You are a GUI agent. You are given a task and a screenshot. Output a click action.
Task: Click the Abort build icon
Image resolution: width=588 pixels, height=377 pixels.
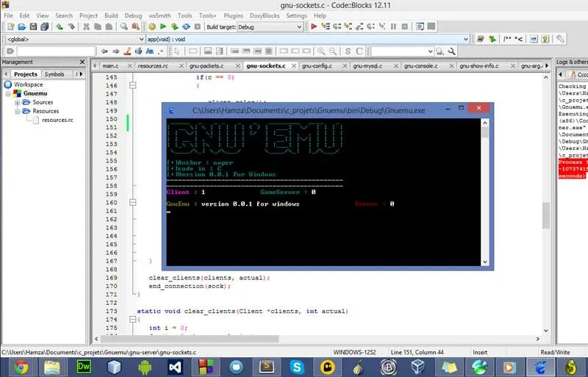(x=198, y=26)
